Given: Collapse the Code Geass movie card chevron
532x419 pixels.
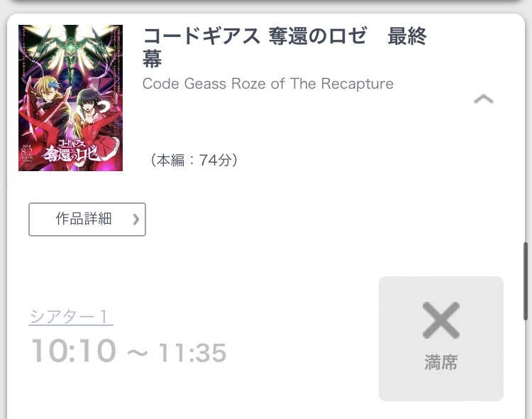Looking at the screenshot, I should pyautogui.click(x=484, y=99).
